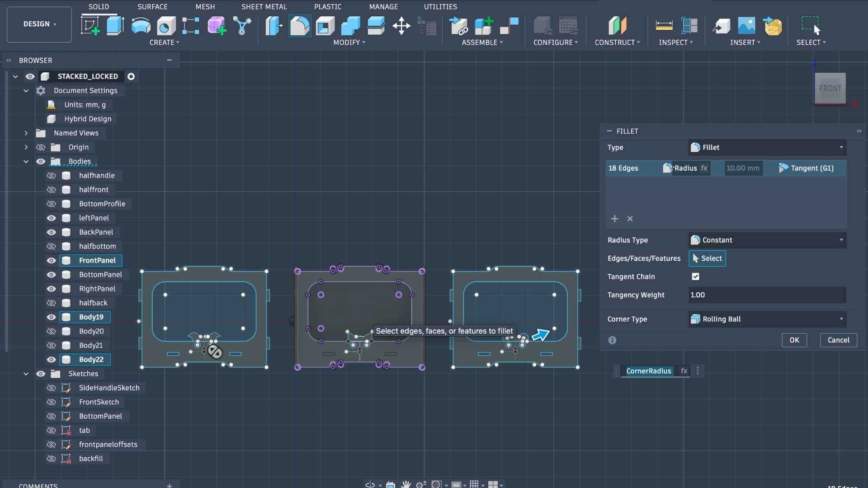Show the halfhandle body
Viewport: 868px width, 488px height.
(51, 175)
